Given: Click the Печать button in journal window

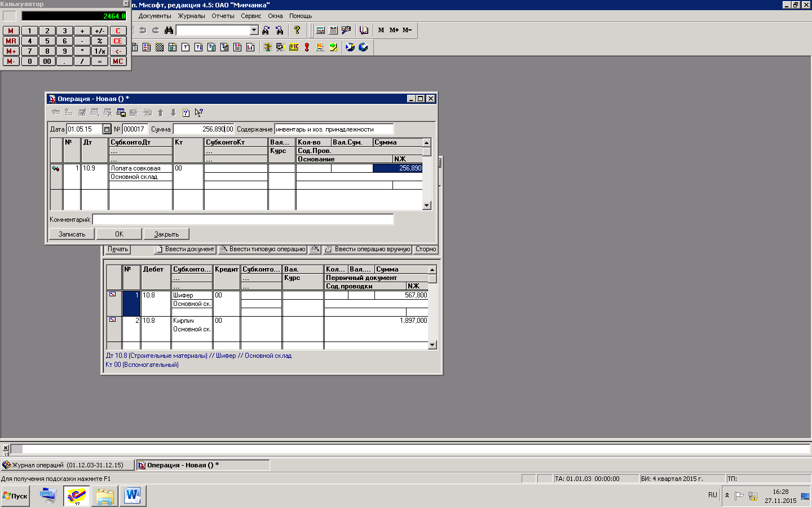Looking at the screenshot, I should click(118, 249).
